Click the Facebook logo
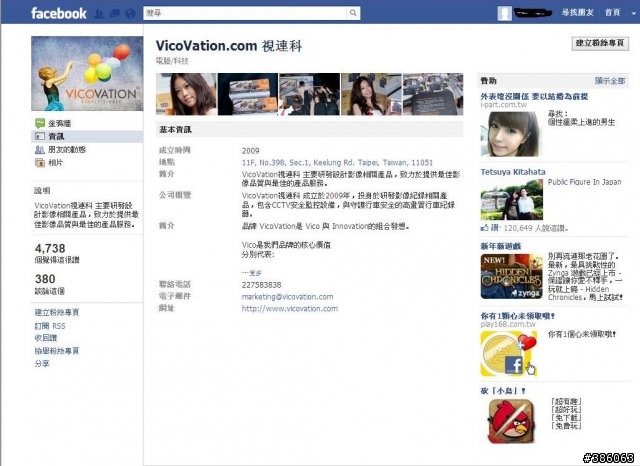This screenshot has height=466, width=640. pyautogui.click(x=58, y=13)
